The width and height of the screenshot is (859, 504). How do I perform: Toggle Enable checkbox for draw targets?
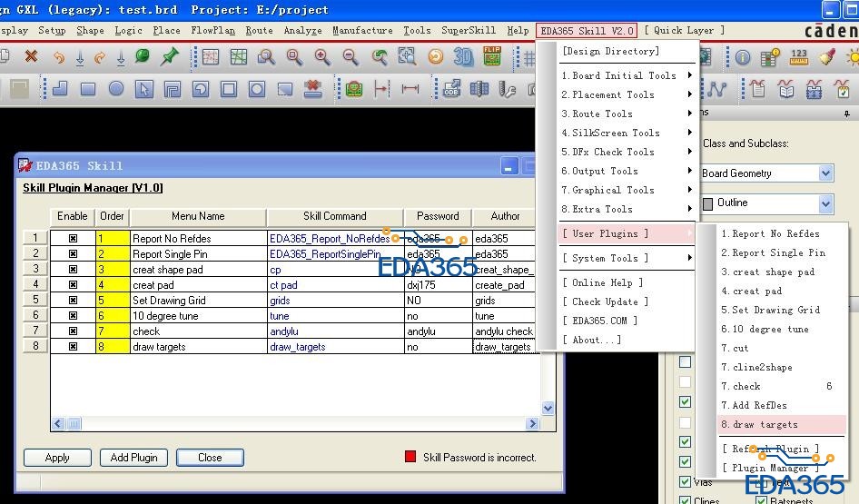coord(73,346)
